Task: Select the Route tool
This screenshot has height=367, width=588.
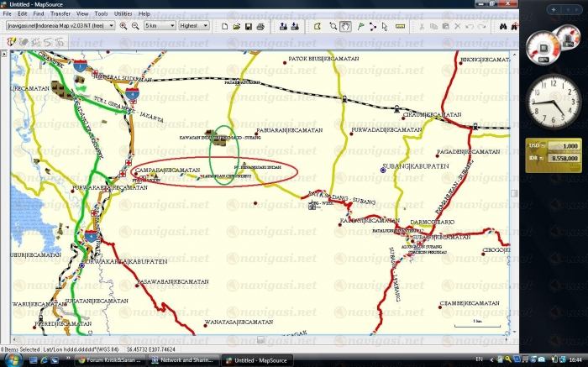Action: (x=374, y=26)
